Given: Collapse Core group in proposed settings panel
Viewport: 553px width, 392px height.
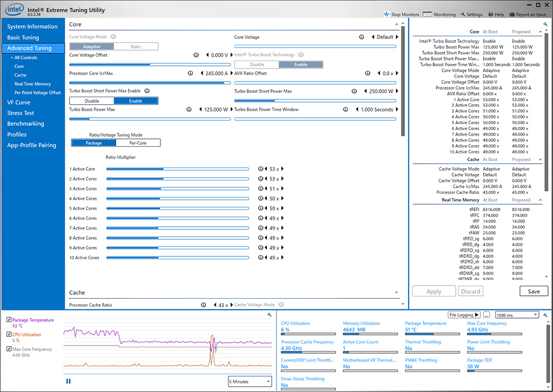Looking at the screenshot, I should [540, 32].
